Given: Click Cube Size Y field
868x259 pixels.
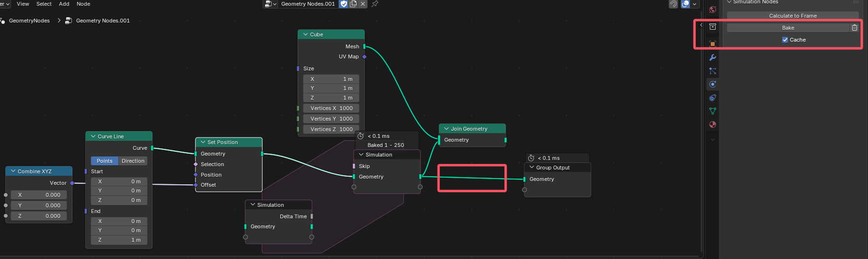Looking at the screenshot, I should [331, 88].
